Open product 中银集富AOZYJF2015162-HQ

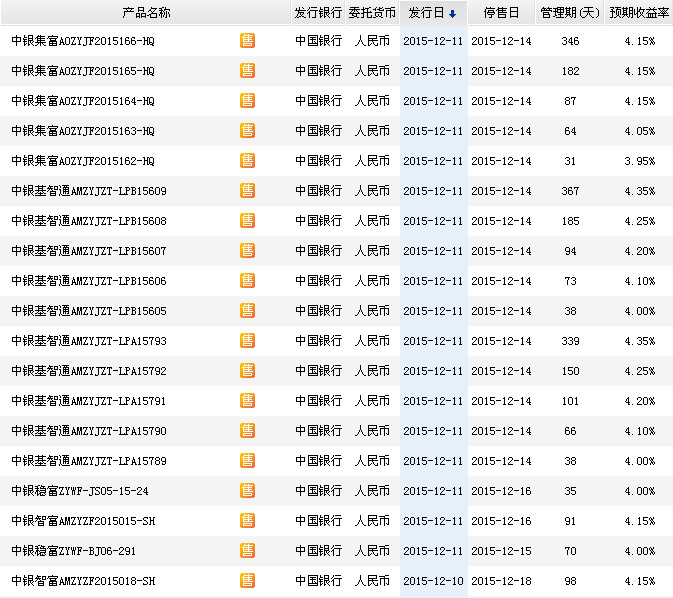click(x=83, y=161)
